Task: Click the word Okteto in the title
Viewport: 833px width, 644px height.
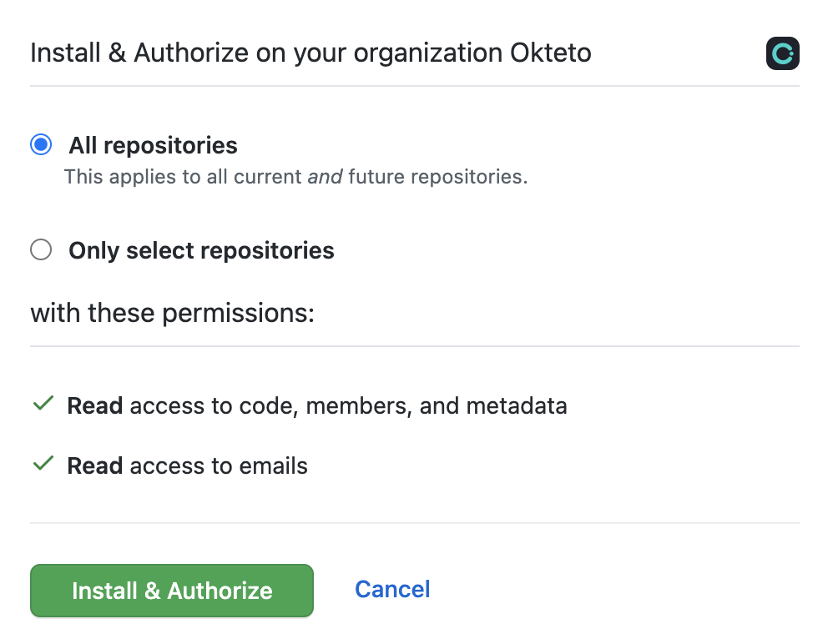Action: 549,53
